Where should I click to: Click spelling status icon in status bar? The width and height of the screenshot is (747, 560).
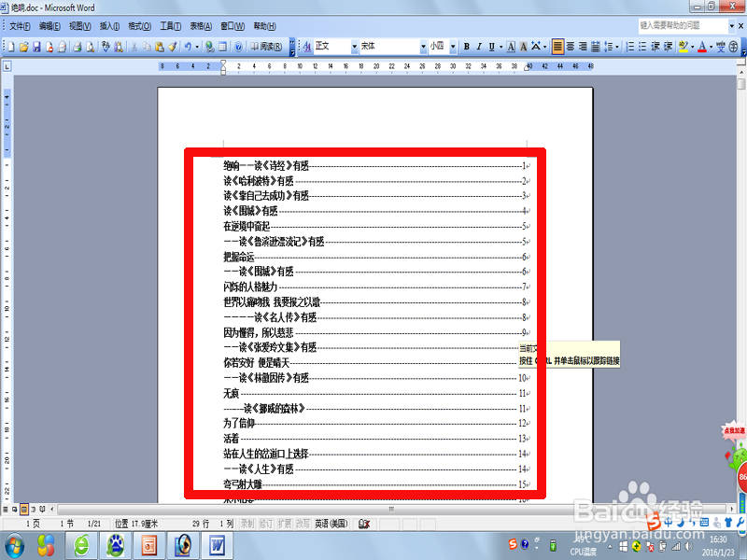pyautogui.click(x=364, y=525)
